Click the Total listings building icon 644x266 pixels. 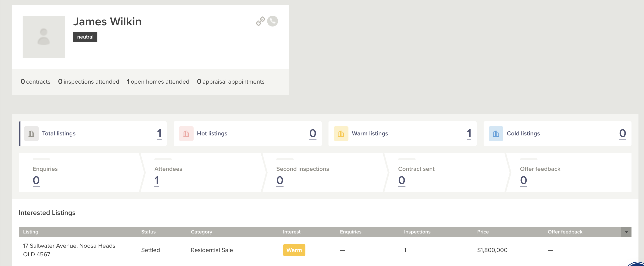tap(31, 133)
